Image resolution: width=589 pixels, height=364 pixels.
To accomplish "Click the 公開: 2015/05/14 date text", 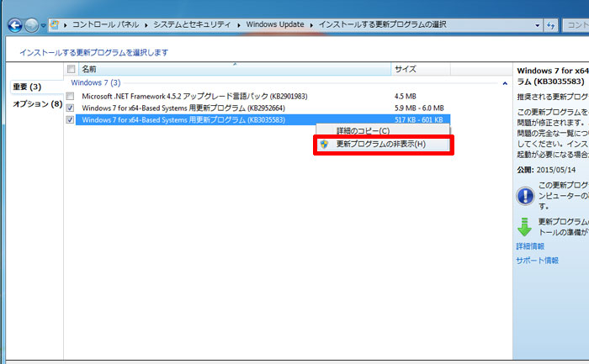I will pyautogui.click(x=546, y=170).
